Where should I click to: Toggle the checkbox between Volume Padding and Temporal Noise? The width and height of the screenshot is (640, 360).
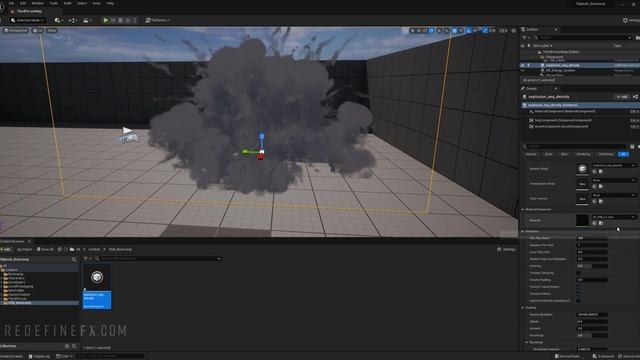(578, 287)
